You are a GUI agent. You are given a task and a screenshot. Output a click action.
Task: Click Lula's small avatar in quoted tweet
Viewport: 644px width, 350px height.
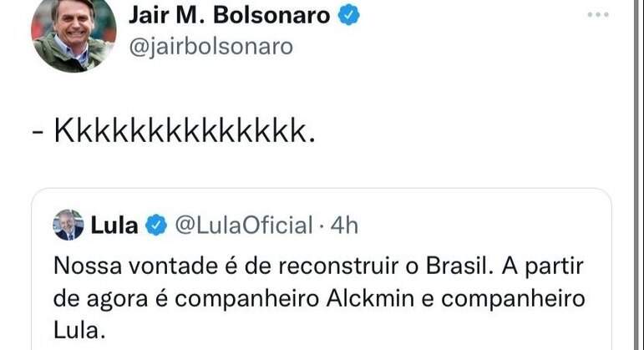pyautogui.click(x=68, y=225)
